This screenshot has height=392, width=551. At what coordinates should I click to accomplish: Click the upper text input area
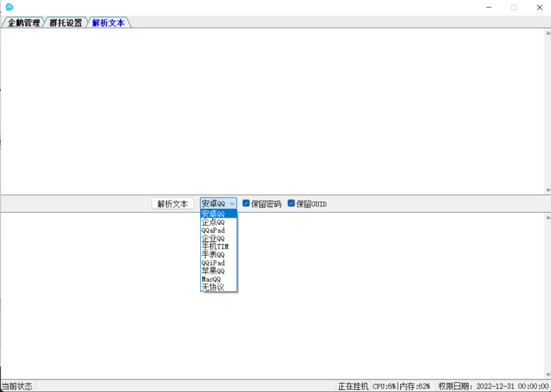coord(269,108)
